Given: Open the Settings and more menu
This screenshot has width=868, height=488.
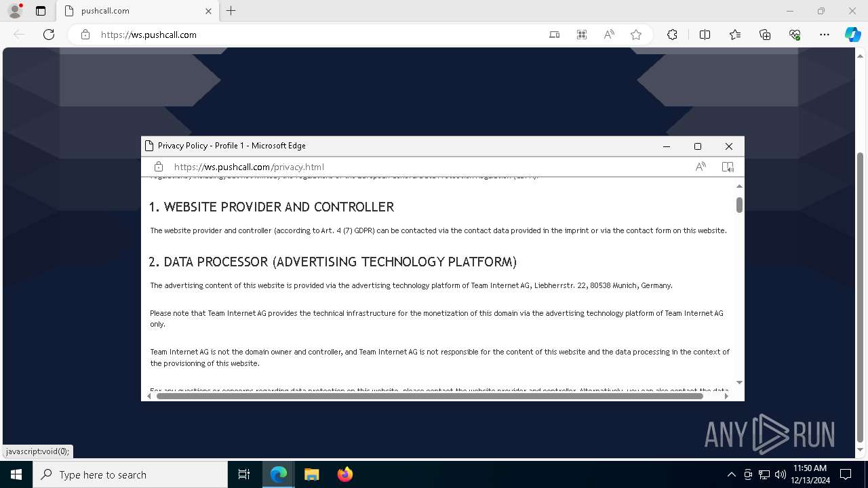Looking at the screenshot, I should click(825, 35).
